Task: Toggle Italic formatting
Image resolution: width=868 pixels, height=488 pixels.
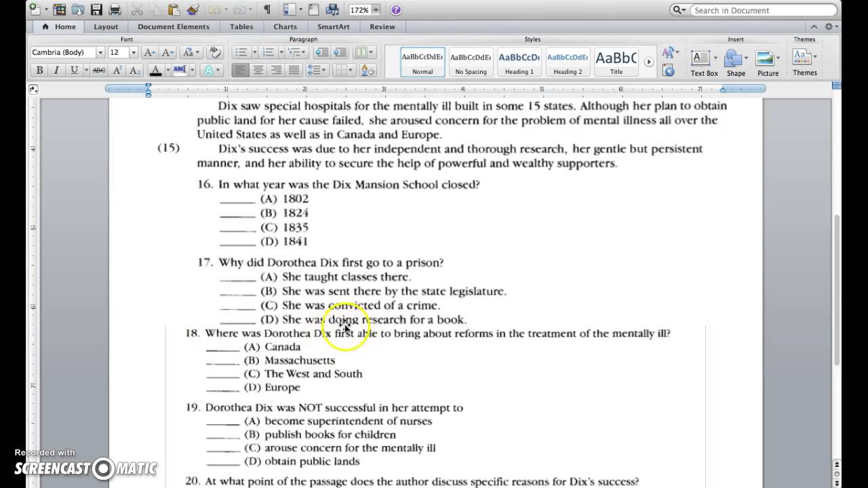Action: point(56,70)
